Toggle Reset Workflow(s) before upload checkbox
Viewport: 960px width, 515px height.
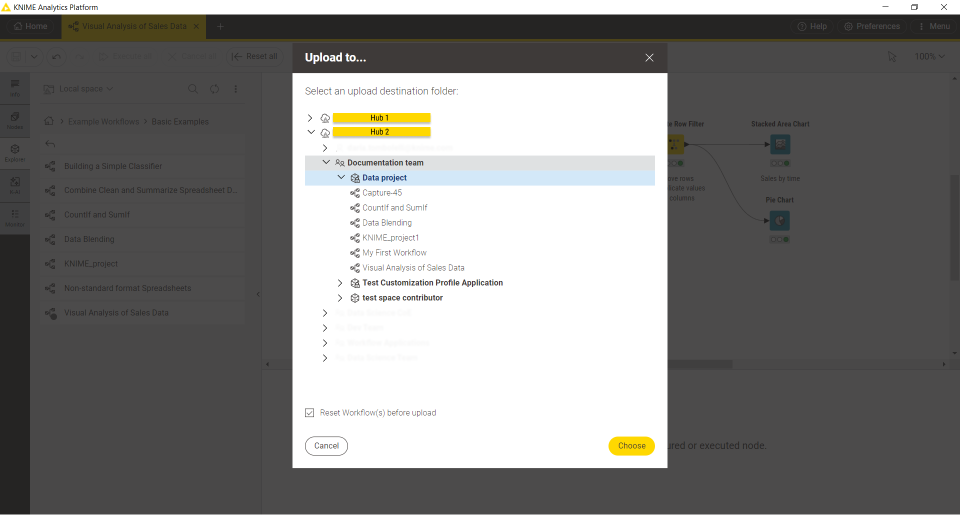(x=310, y=413)
